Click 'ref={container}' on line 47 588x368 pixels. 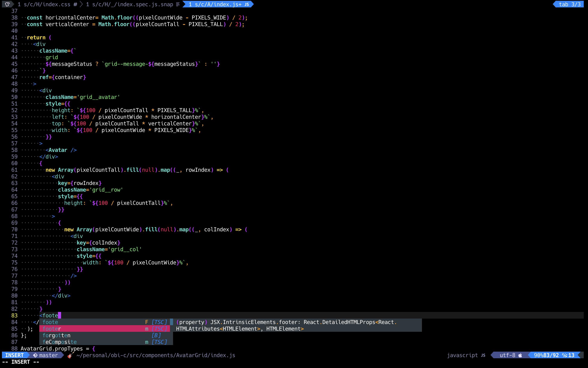point(63,77)
